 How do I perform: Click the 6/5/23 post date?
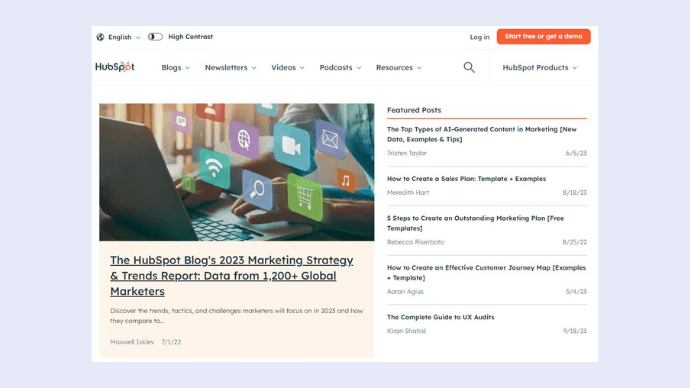tap(576, 153)
